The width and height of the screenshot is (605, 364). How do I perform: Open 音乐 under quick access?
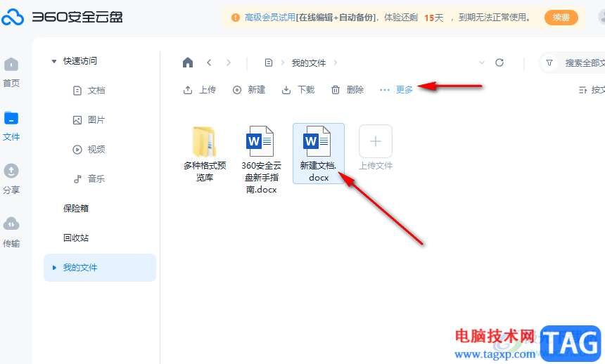click(89, 179)
